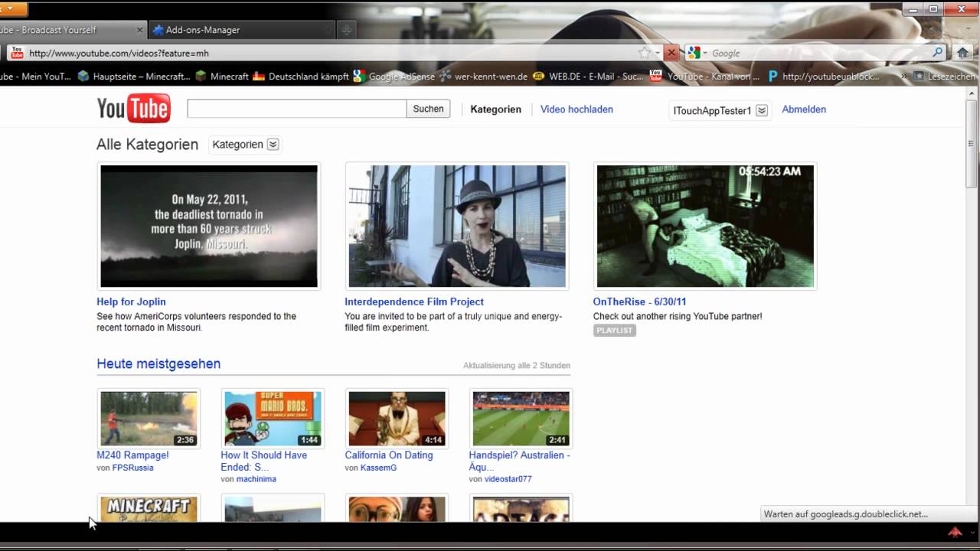The height and width of the screenshot is (551, 980).
Task: Open the machinima channel link
Action: pyautogui.click(x=256, y=479)
